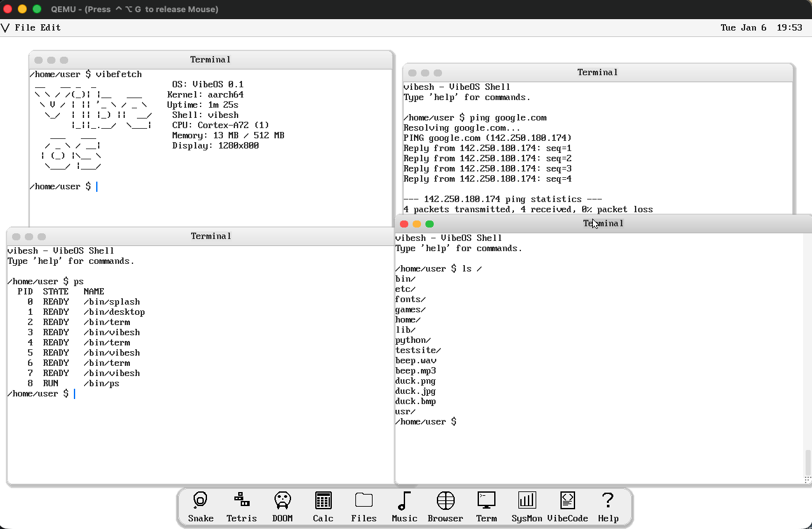Viewport: 812px width, 529px height.
Task: Open the Help question mark icon
Action: [608, 501]
